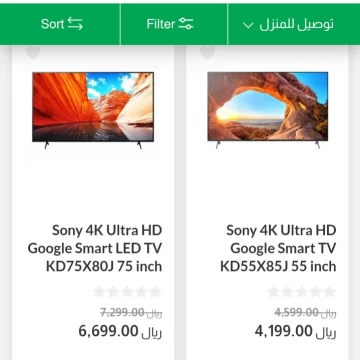Select the 75 inch Sony TV image
Screen dimensions: 360x360
tap(93, 110)
